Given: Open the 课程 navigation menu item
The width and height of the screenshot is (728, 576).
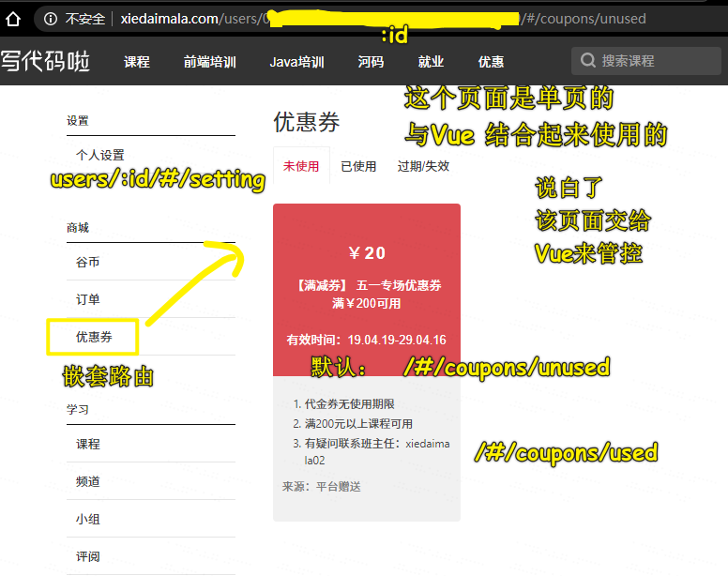Looking at the screenshot, I should coord(137,62).
